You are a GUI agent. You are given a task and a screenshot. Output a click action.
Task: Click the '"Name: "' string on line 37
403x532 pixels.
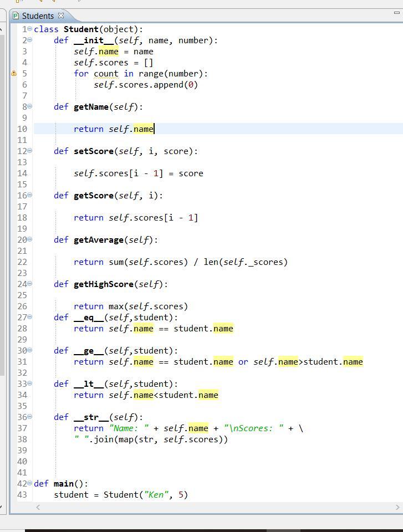click(129, 428)
